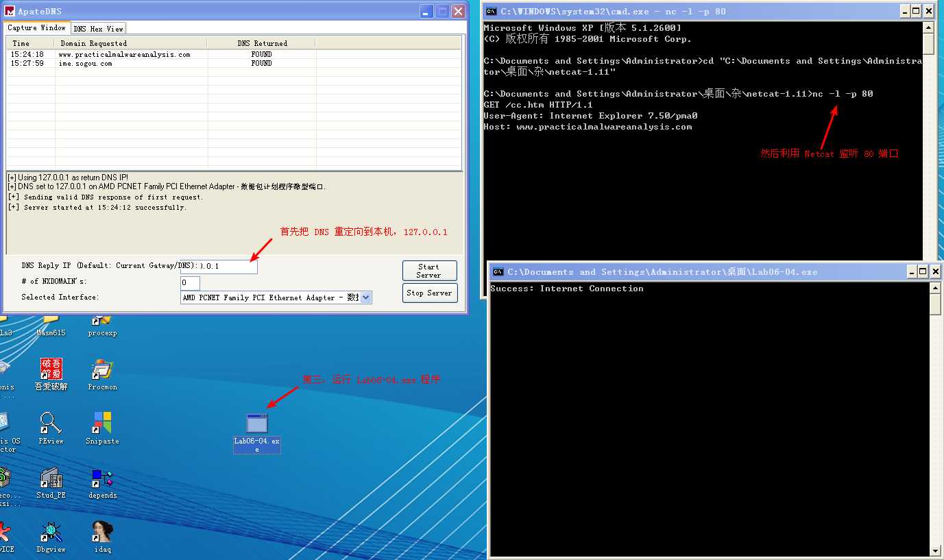Expand the Selected Interface dropdown
This screenshot has width=944, height=560.
pos(365,297)
